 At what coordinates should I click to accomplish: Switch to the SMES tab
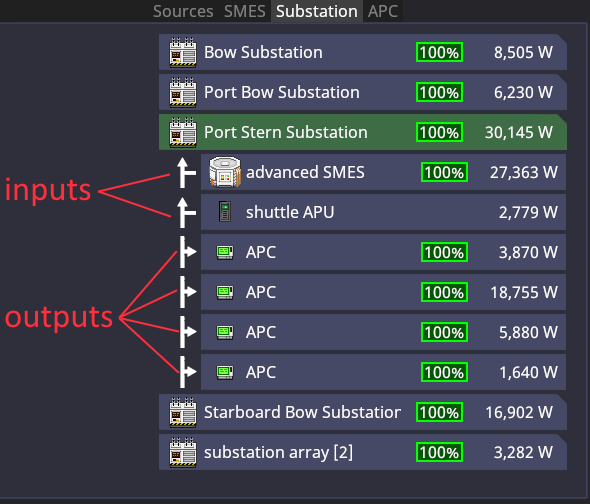pyautogui.click(x=245, y=11)
